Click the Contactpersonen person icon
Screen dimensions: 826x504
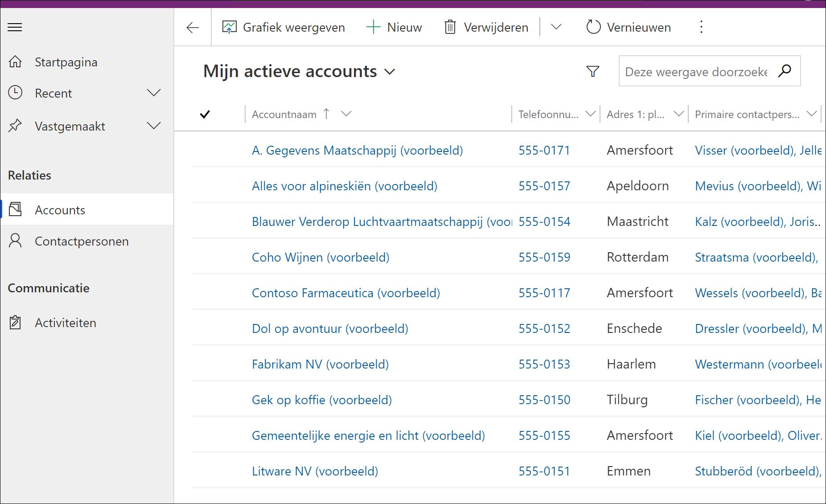pyautogui.click(x=16, y=241)
